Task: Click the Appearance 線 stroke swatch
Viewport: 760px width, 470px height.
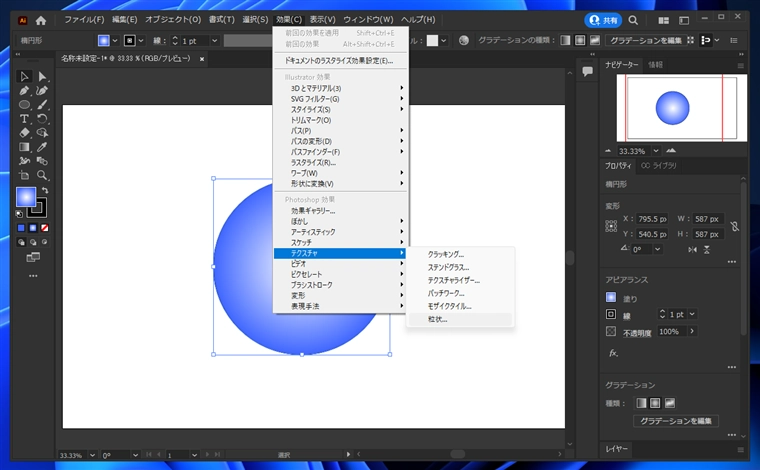Action: coord(611,314)
